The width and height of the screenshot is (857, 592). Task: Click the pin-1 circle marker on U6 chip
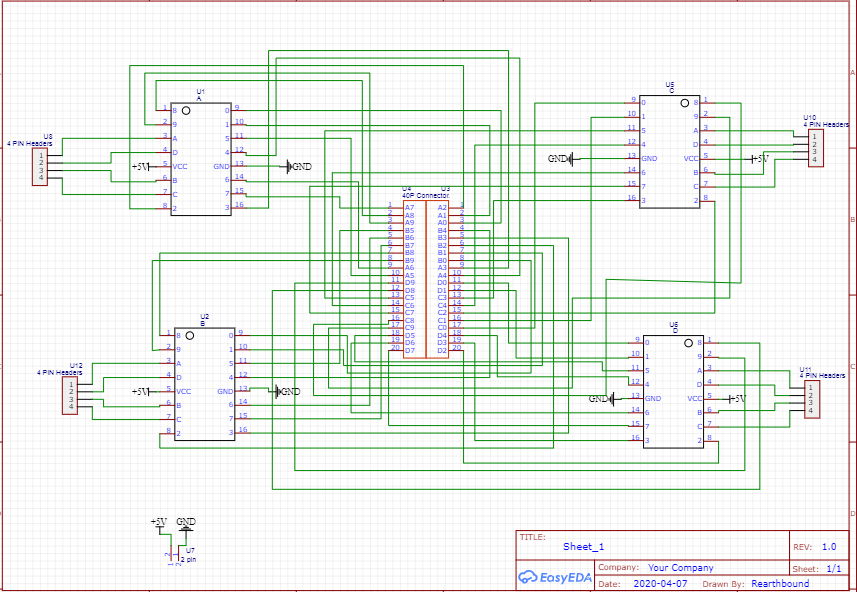pos(689,343)
